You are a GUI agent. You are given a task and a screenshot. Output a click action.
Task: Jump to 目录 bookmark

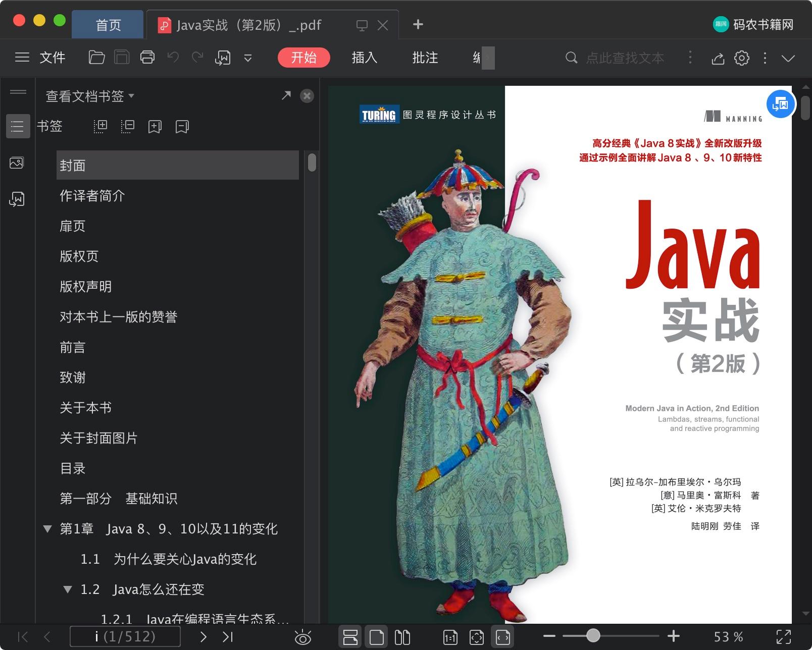pos(73,468)
